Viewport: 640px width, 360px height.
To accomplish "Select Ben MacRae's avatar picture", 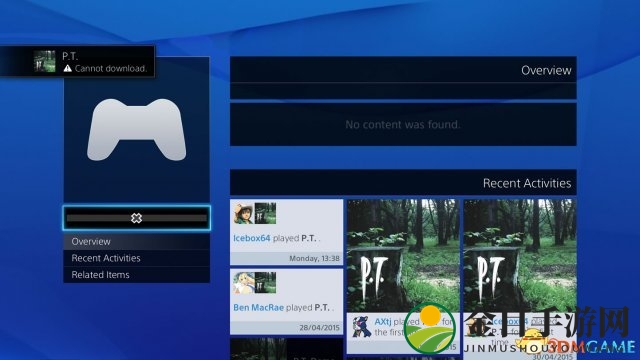I will (x=244, y=283).
